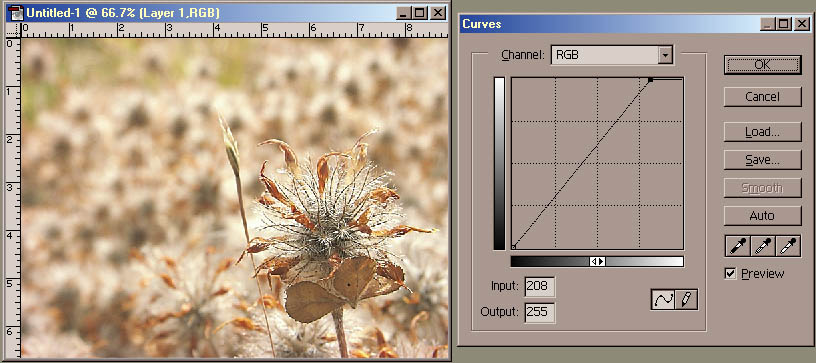Screen dimensions: 816x363
Task: Choose the pencil draw-curve tool
Action: tap(686, 300)
